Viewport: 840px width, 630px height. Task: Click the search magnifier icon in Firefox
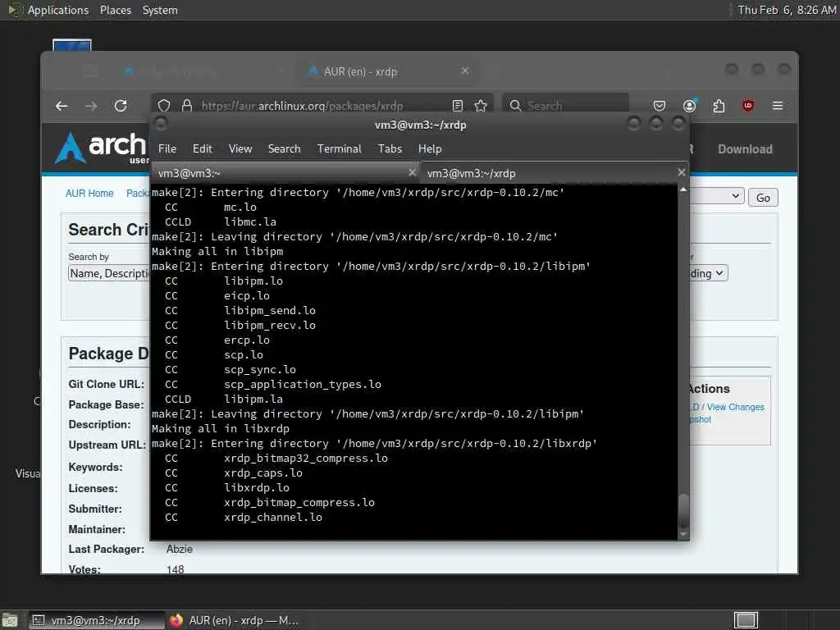click(515, 106)
